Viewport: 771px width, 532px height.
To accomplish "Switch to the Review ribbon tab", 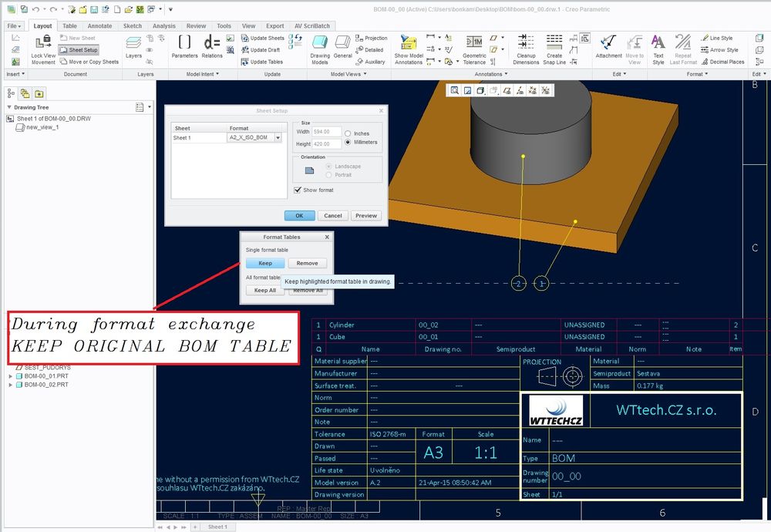I will pos(196,26).
